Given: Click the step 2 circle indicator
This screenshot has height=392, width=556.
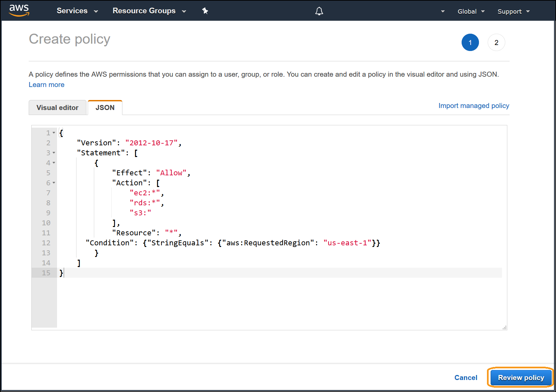Looking at the screenshot, I should (x=496, y=42).
